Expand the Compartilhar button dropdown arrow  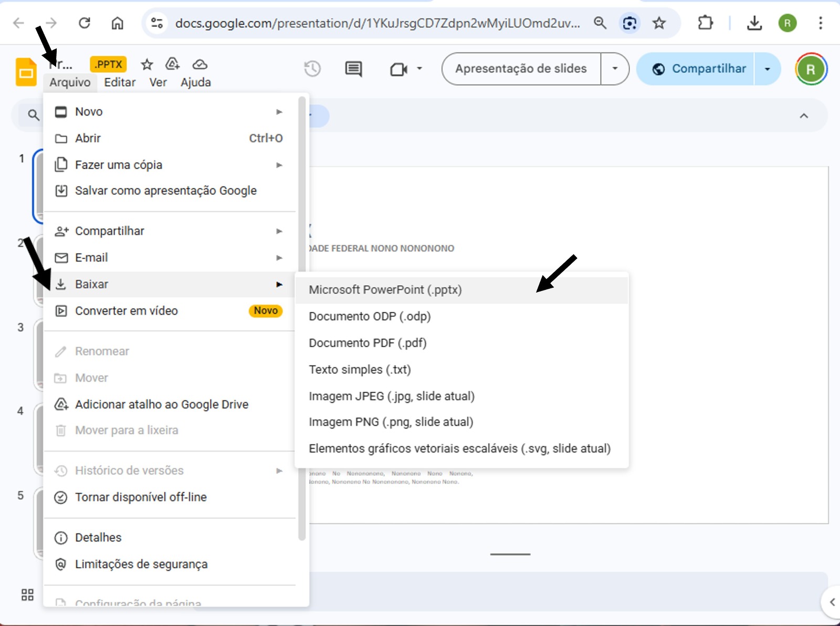tap(768, 69)
